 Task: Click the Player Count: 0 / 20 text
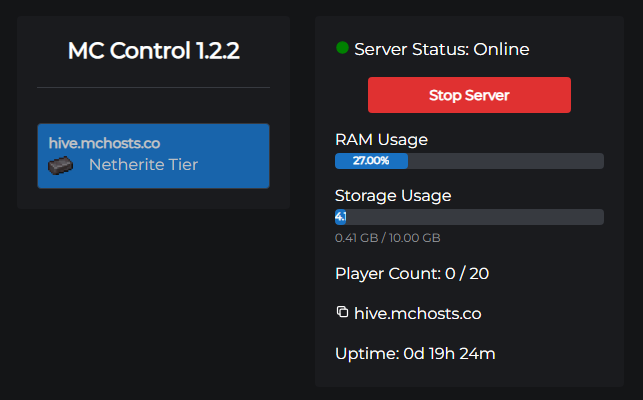(412, 274)
